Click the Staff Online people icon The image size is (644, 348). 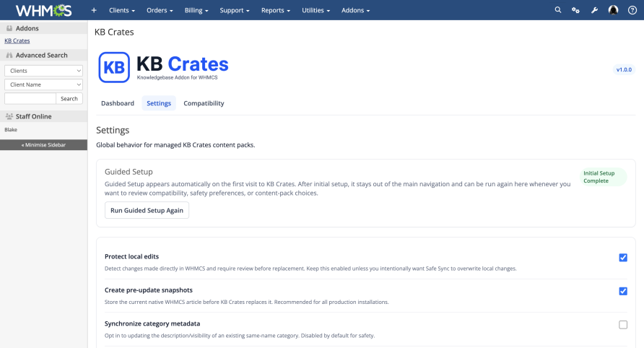(x=9, y=116)
